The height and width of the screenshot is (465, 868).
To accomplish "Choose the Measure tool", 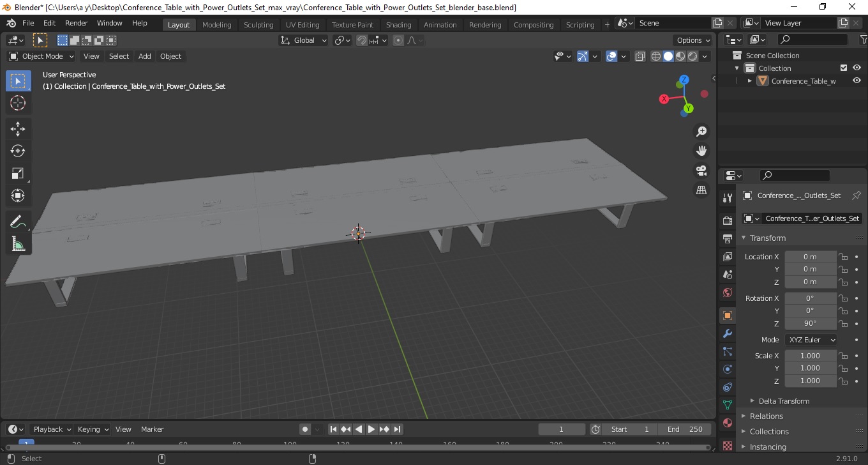I will tap(18, 243).
